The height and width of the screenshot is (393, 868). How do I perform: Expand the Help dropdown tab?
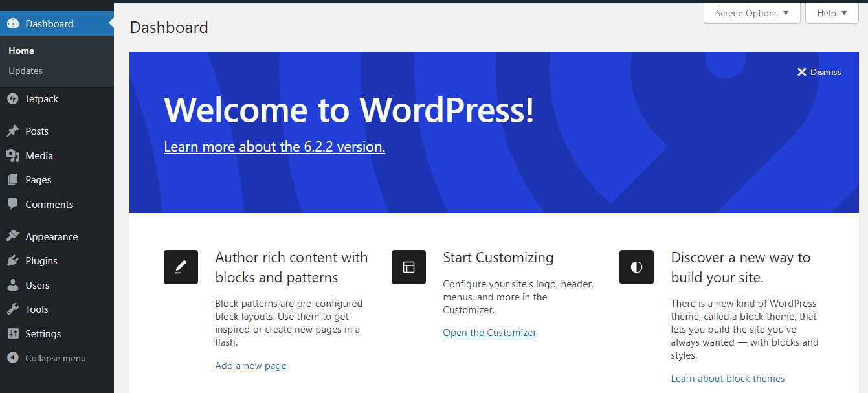pyautogui.click(x=832, y=13)
